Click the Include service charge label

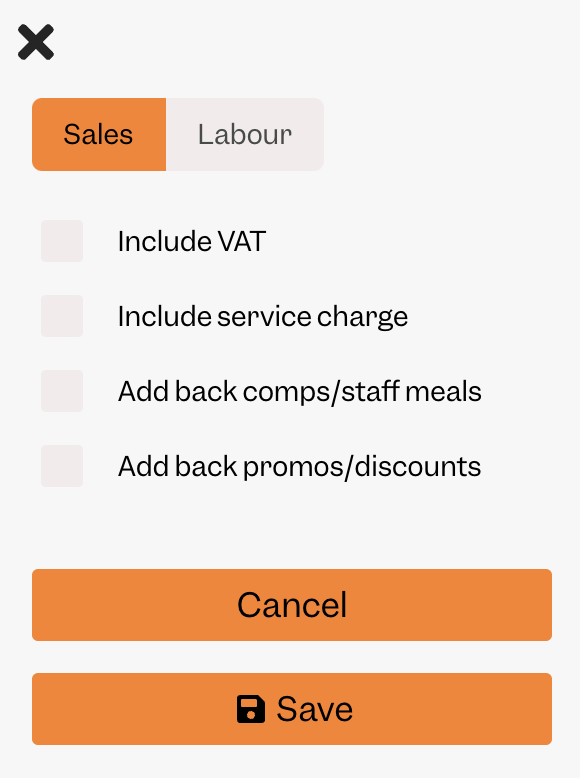263,318
